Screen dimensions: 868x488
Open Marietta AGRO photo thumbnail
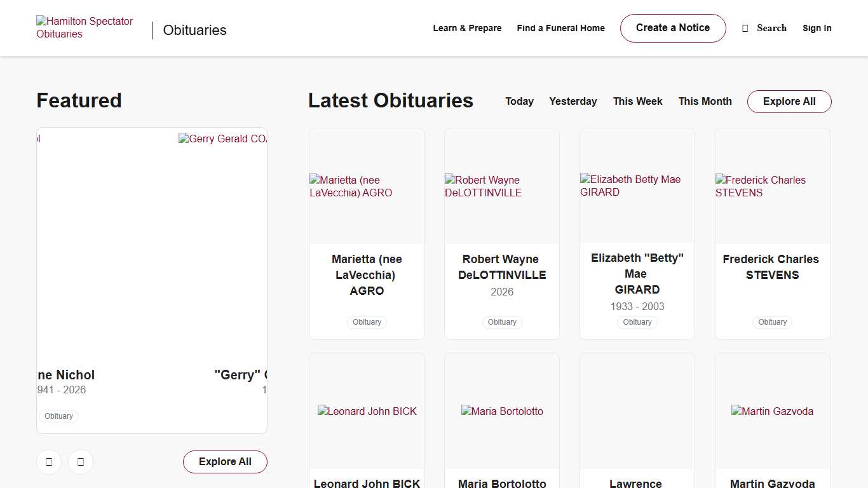[x=367, y=186]
